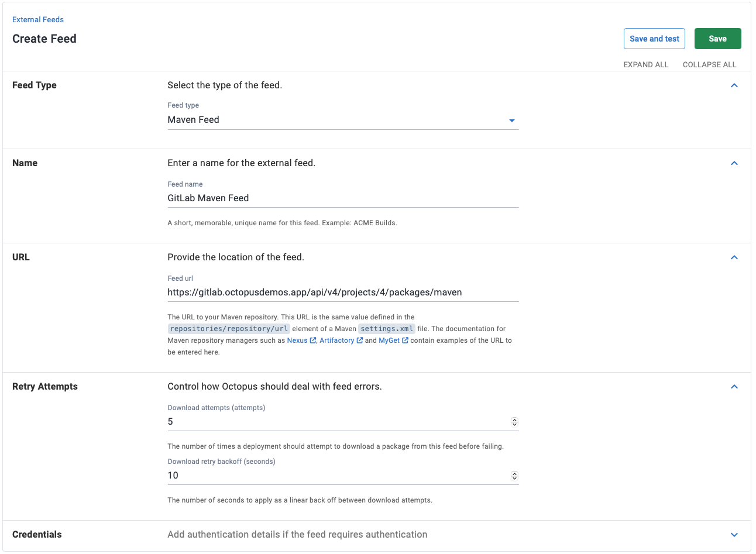Click the Credentials section heading
Viewport: 756px width, 554px height.
37,534
